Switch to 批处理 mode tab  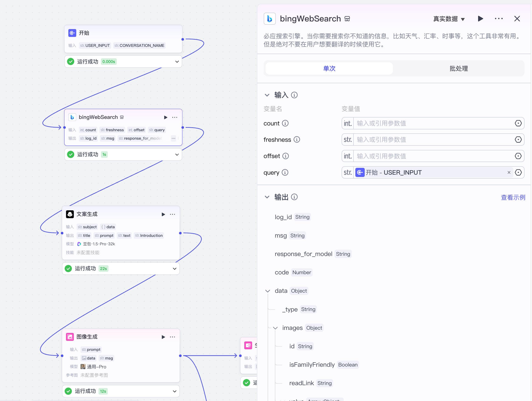click(x=458, y=69)
